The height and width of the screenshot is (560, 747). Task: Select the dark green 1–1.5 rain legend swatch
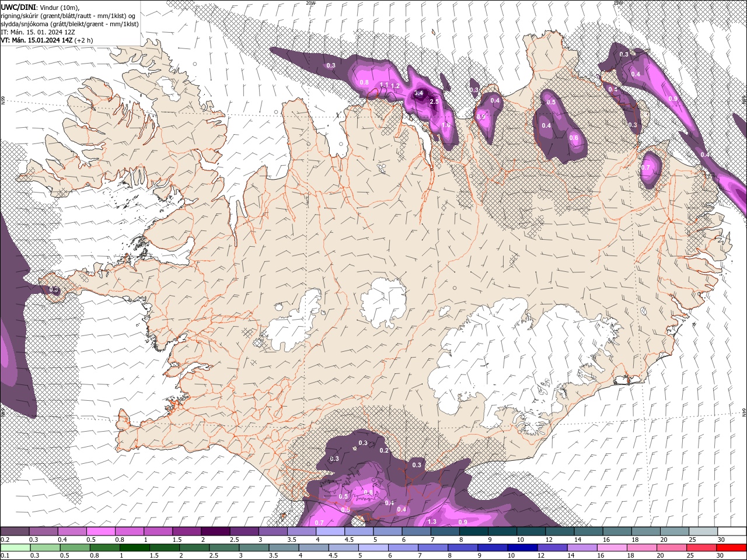(x=135, y=547)
